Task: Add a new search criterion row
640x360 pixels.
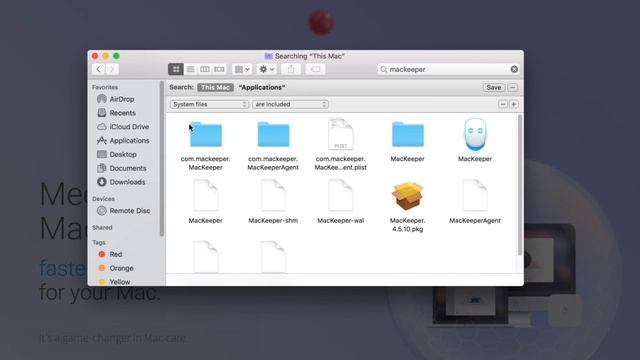Action: point(513,104)
